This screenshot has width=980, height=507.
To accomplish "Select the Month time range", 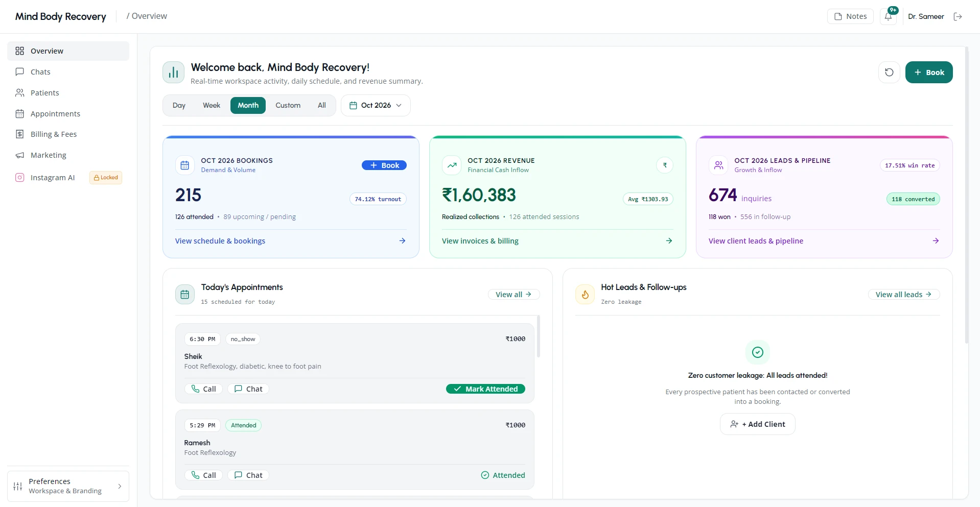I will click(248, 106).
